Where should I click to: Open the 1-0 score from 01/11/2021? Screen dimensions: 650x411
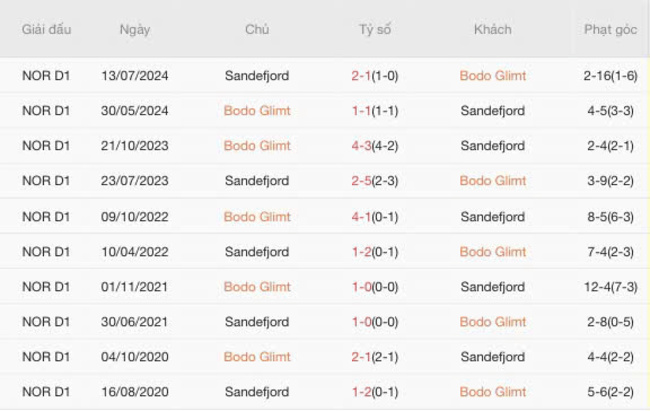tap(361, 287)
